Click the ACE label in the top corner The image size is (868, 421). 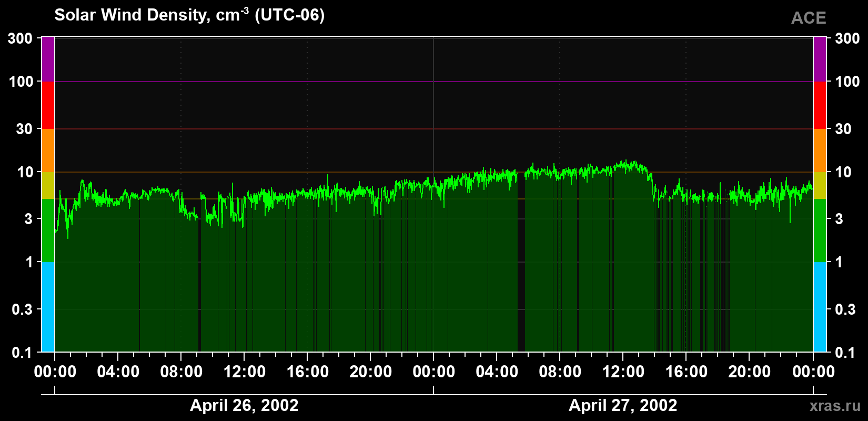point(809,18)
